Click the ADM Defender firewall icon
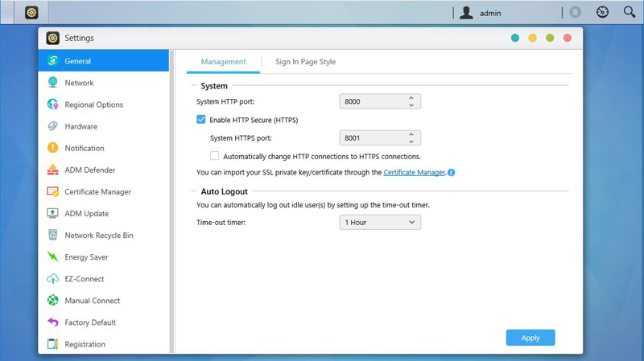Viewport: 644px width, 361px height. 52,170
